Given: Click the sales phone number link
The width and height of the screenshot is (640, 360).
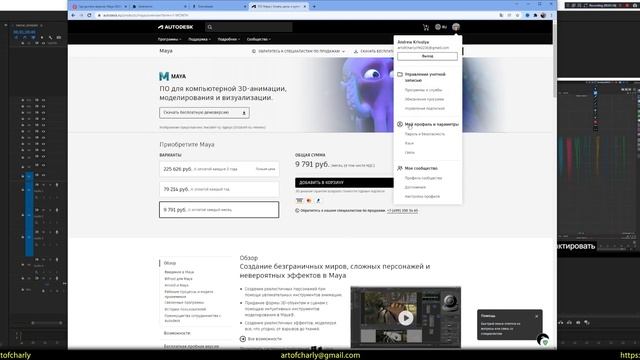Looking at the screenshot, I should (x=402, y=211).
